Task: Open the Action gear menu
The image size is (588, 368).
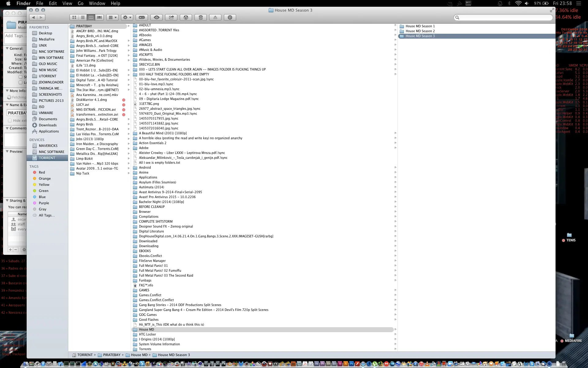Action: pos(127,17)
